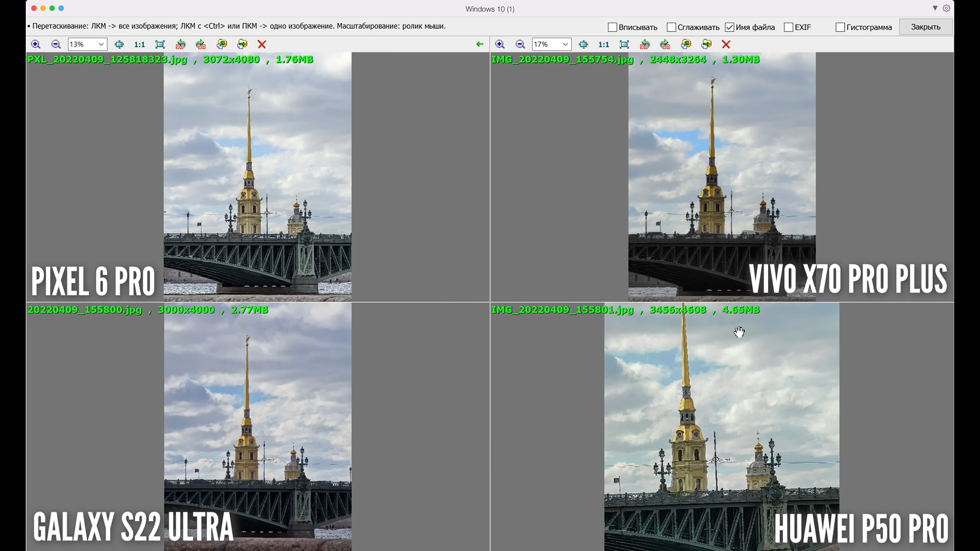Set 1:1 actual size in the 13% pane toolbar
This screenshot has width=980, height=551.
(140, 44)
